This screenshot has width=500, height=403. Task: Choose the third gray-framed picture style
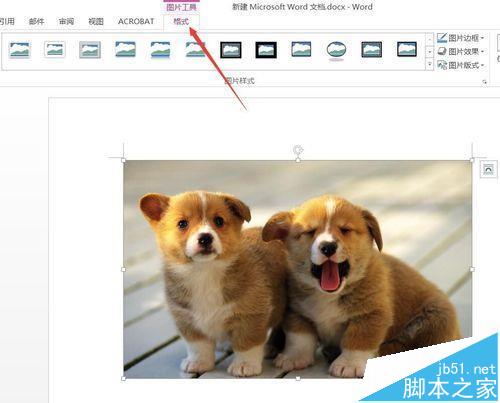pos(90,50)
